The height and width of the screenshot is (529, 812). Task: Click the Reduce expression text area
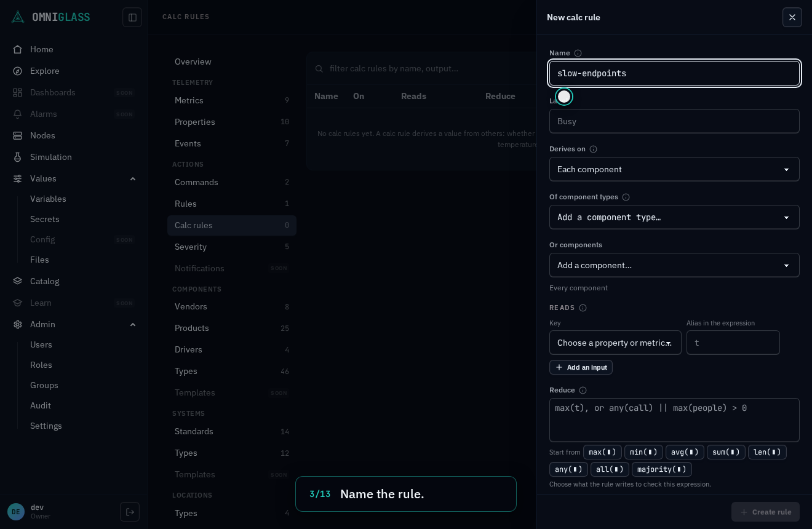tap(674, 420)
